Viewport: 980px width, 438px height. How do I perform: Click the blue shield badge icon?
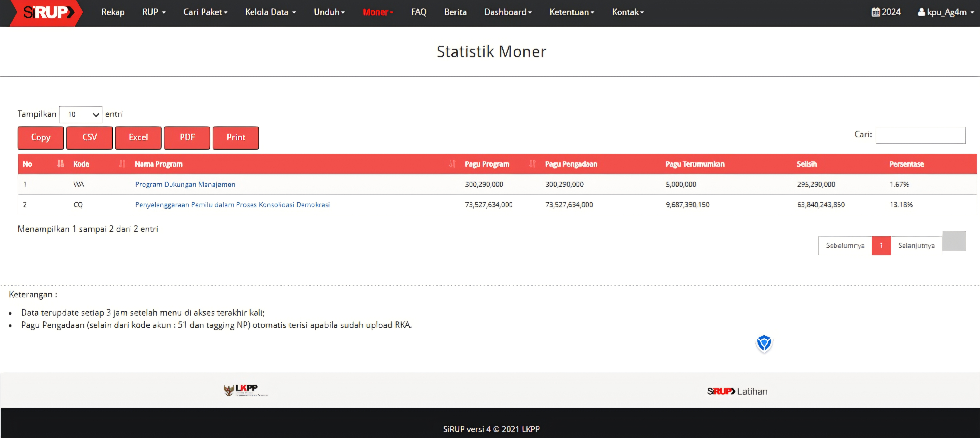[x=764, y=343]
